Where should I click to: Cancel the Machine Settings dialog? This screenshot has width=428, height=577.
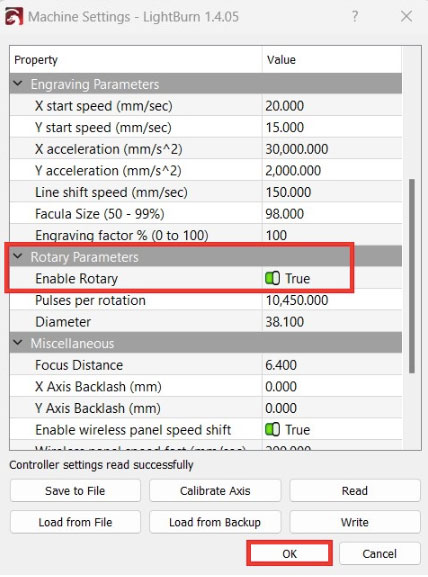pyautogui.click(x=379, y=553)
